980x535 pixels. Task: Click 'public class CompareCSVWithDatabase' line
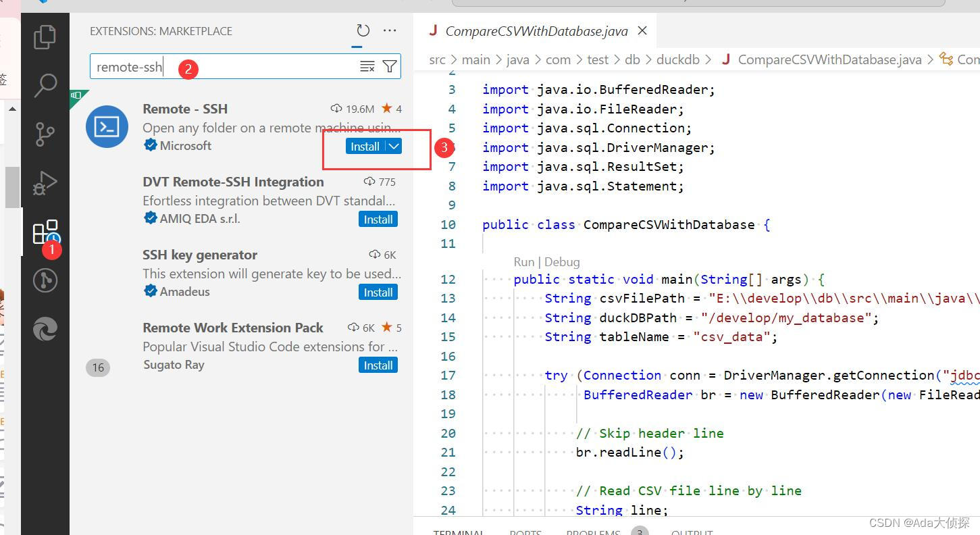626,224
